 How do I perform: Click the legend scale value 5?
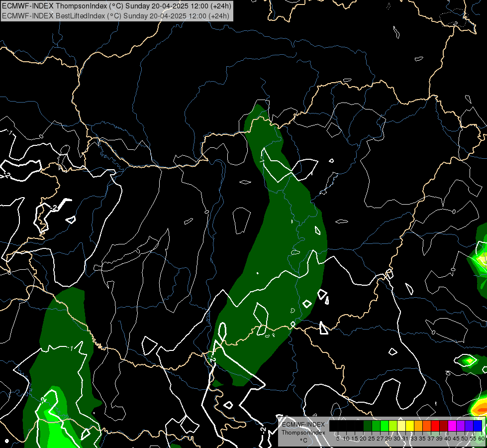[x=338, y=439]
